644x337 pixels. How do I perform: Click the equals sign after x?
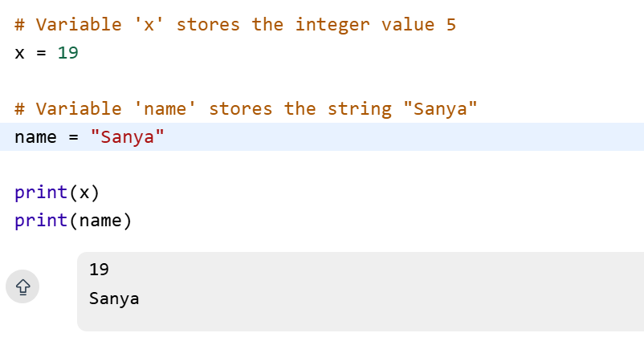tap(41, 53)
